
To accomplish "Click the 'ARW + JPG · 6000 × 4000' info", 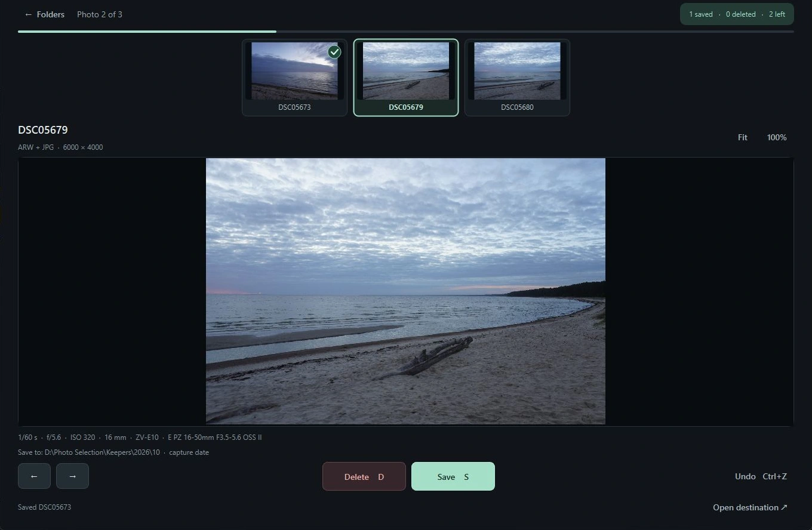I will click(x=60, y=147).
